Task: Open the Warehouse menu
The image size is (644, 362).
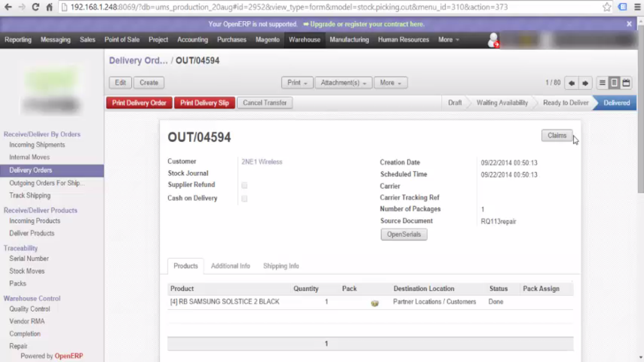Action: [305, 40]
